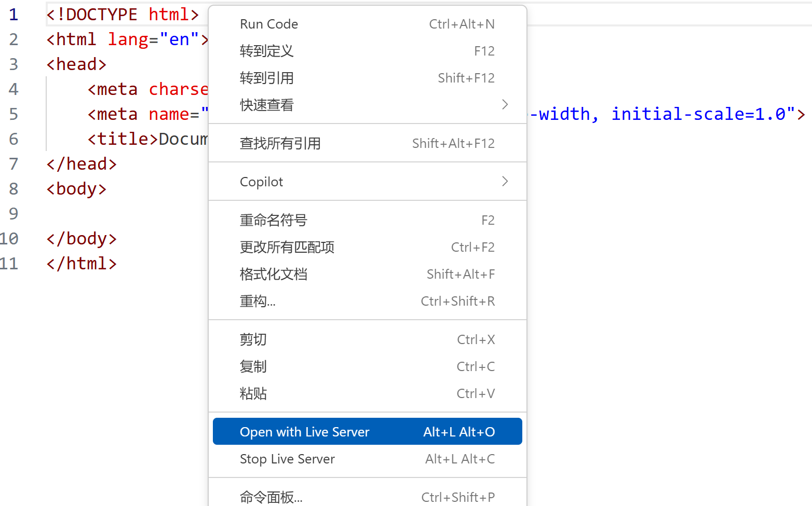Image resolution: width=812 pixels, height=506 pixels.
Task: Select '剪切' to cut
Action: coord(253,339)
